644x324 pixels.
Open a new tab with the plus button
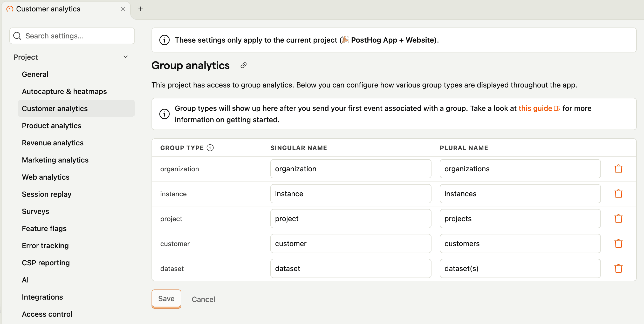pyautogui.click(x=140, y=9)
